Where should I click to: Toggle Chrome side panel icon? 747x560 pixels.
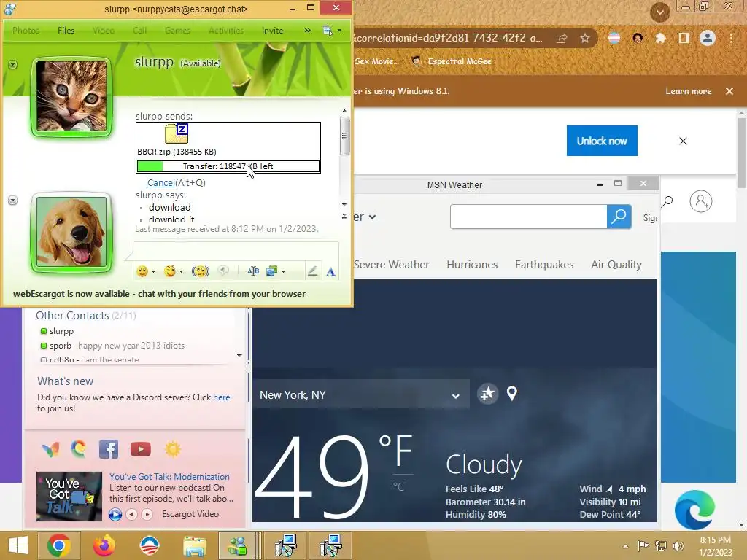pos(684,38)
